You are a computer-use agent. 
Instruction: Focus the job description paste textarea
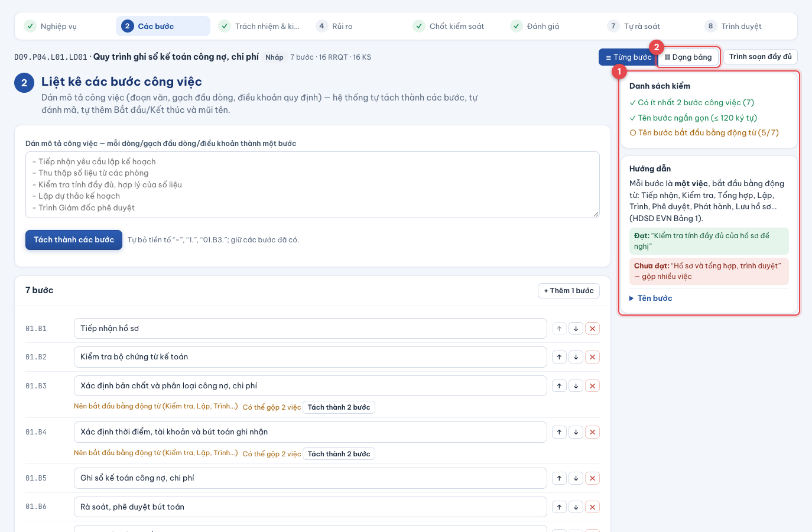pos(313,184)
